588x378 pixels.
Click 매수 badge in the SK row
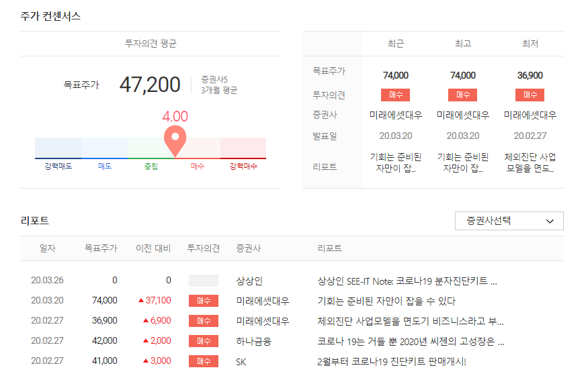pyautogui.click(x=204, y=361)
